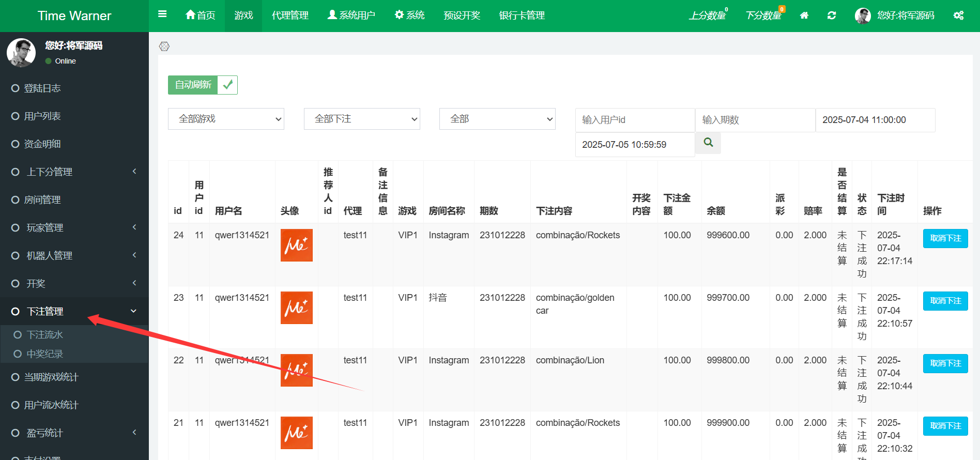Image resolution: width=980 pixels, height=460 pixels.
Task: Cancel bet for row id 23
Action: 945,301
